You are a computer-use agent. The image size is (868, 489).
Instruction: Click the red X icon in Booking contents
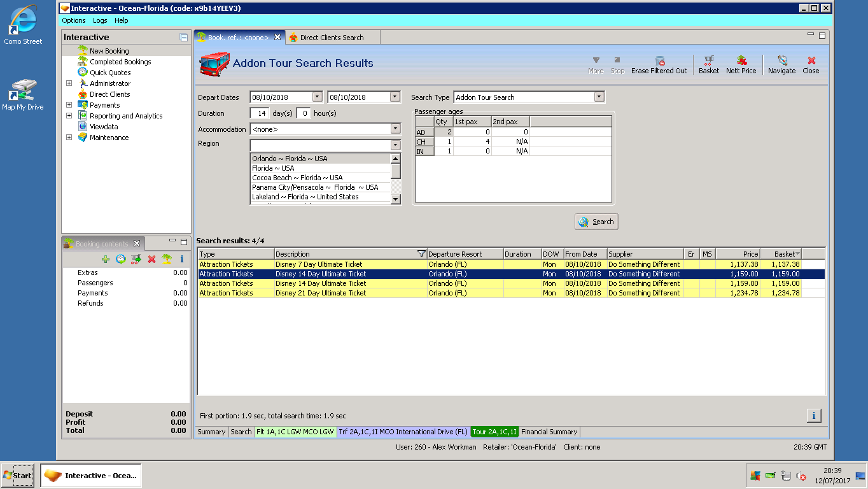(x=151, y=259)
